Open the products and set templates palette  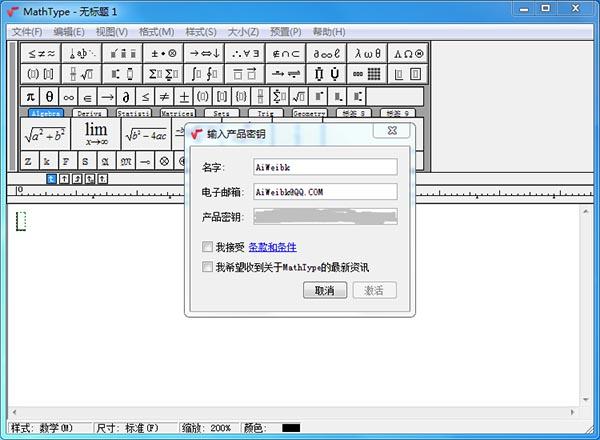point(326,74)
